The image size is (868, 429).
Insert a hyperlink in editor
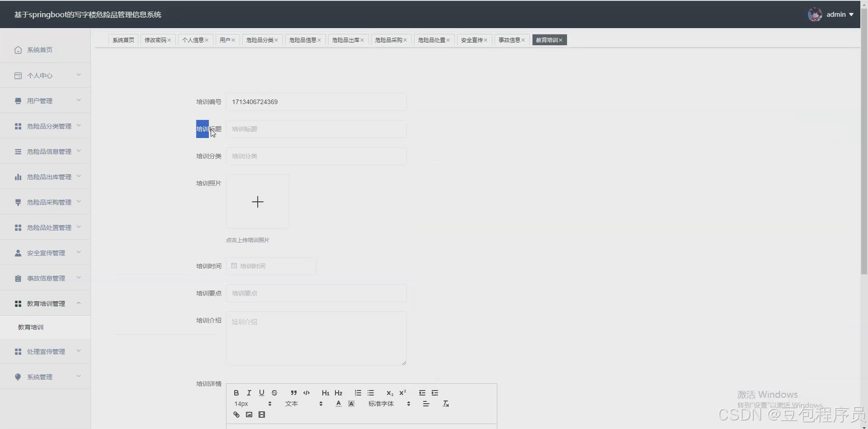pyautogui.click(x=236, y=415)
